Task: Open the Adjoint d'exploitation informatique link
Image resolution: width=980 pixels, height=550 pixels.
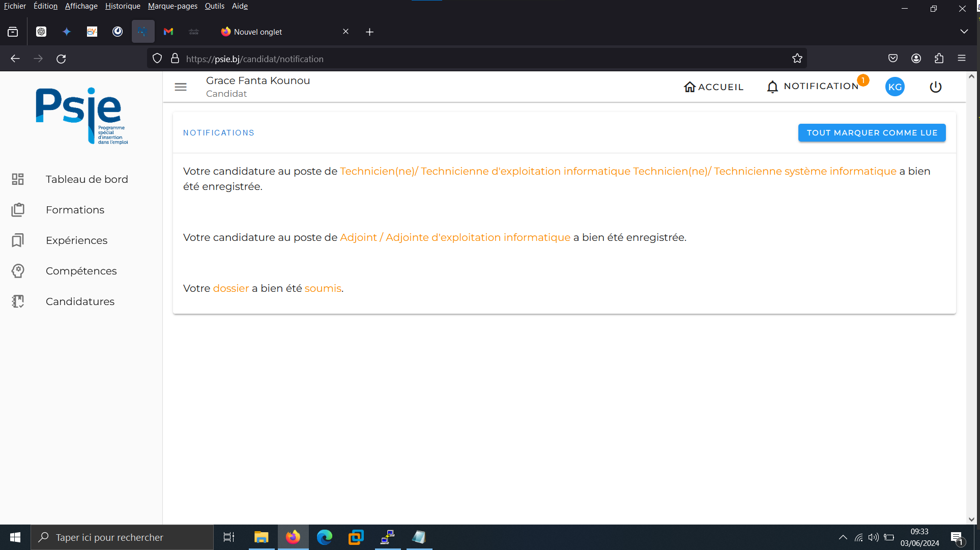Action: [455, 237]
